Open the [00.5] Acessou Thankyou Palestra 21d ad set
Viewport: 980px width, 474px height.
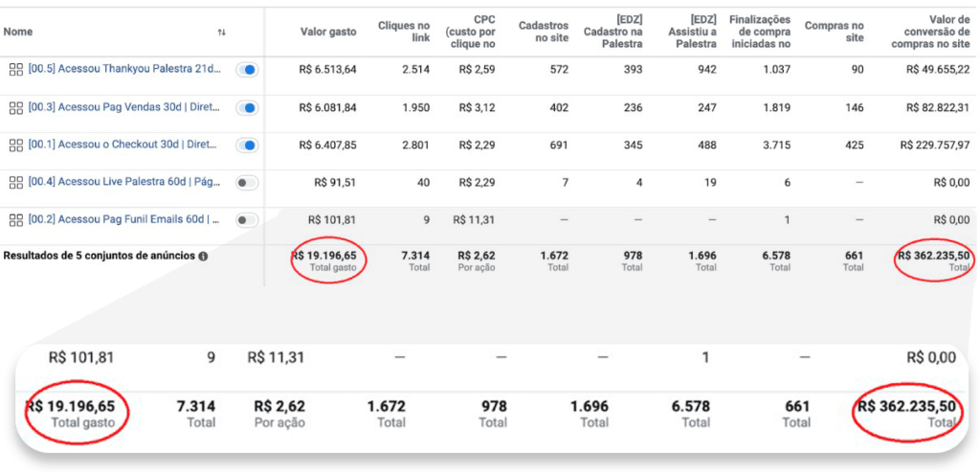124,69
